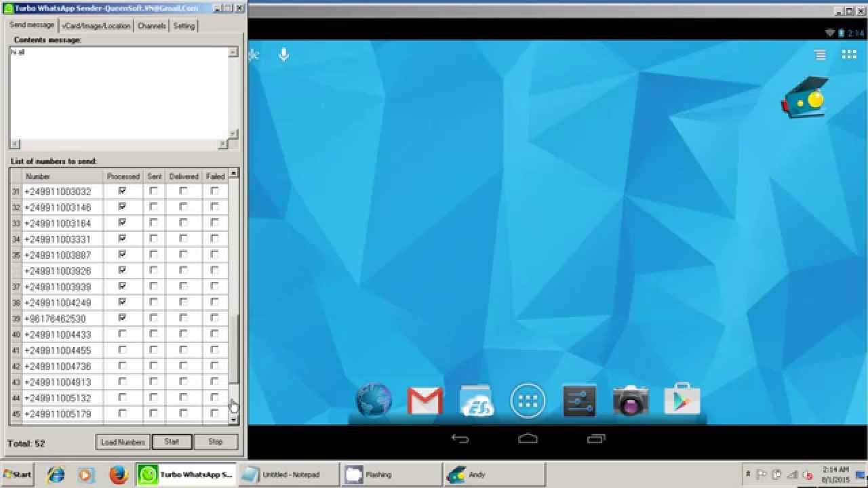Open the Setting tab
This screenshot has height=488, width=868.
point(184,26)
